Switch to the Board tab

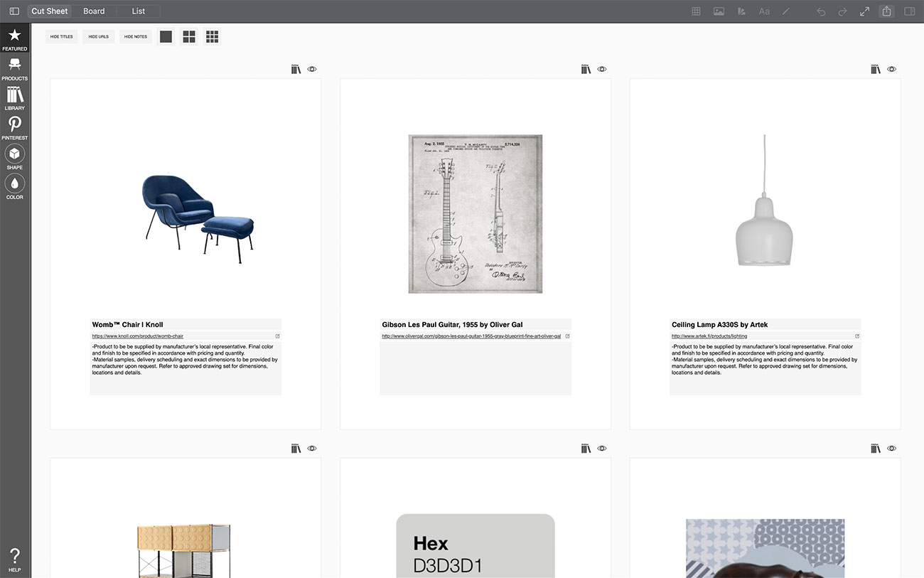point(94,11)
